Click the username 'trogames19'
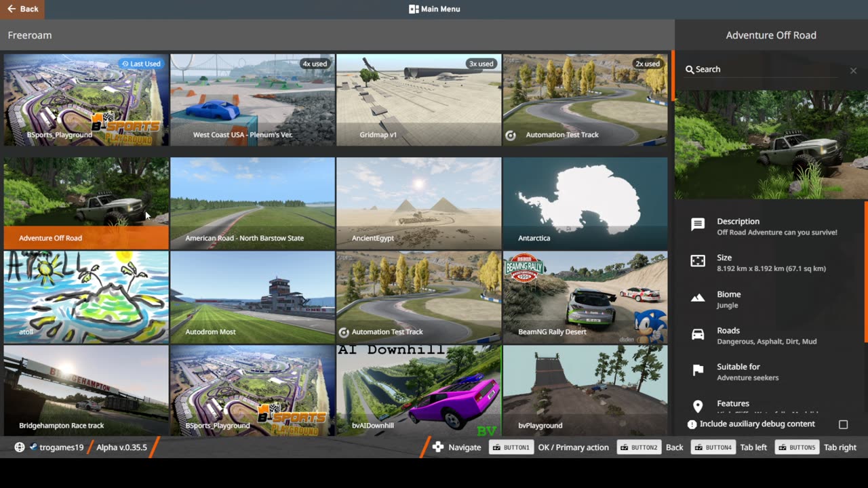 tap(62, 447)
